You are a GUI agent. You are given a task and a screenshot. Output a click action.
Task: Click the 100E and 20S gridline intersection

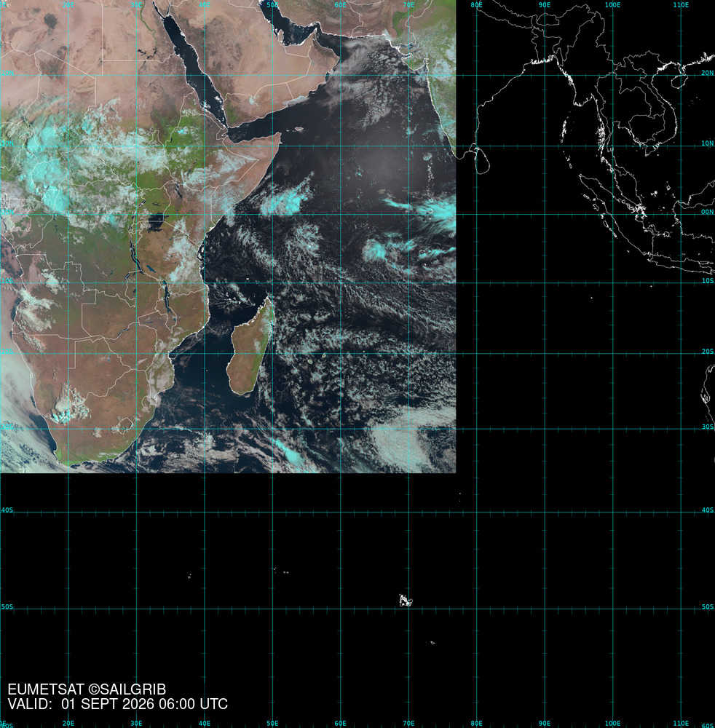click(612, 355)
